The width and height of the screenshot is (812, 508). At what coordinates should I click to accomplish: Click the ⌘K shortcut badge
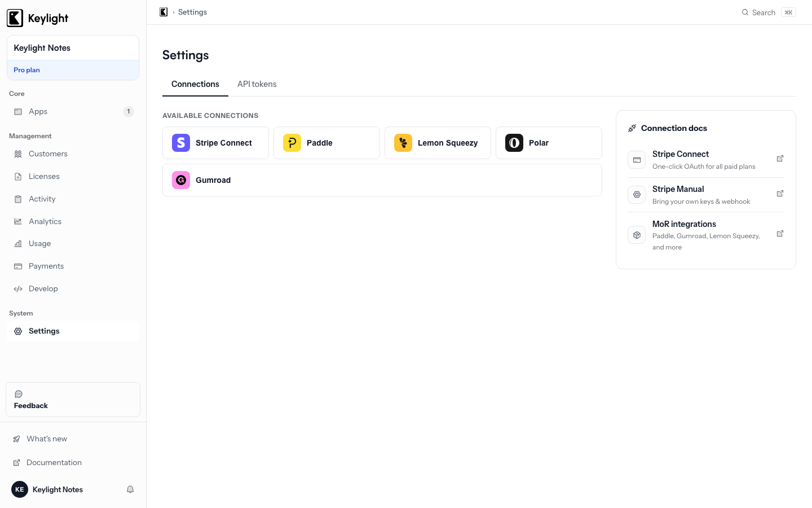[788, 12]
